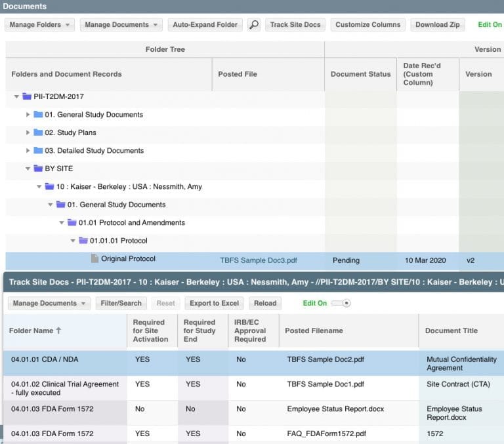Click the magnifying glass search icon
Screen dimensions: 504x444
point(253,25)
